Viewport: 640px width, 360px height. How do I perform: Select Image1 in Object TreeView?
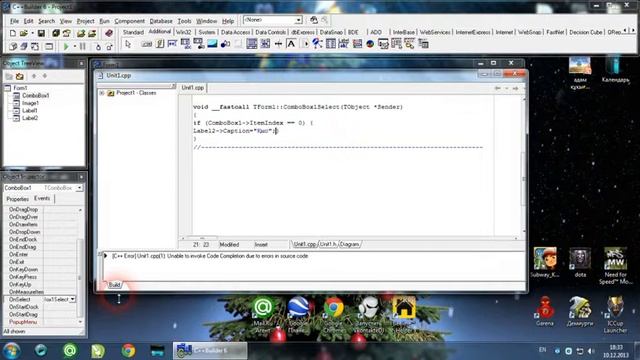point(30,103)
